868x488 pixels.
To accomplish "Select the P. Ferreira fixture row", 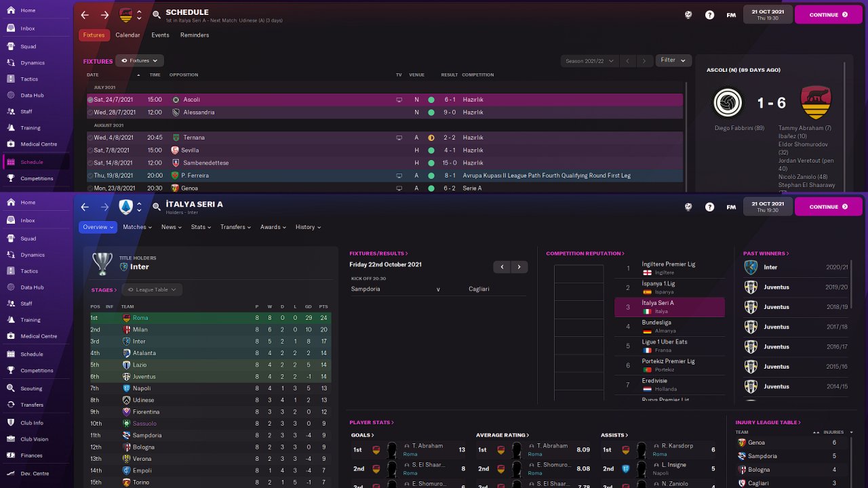I will click(x=384, y=176).
